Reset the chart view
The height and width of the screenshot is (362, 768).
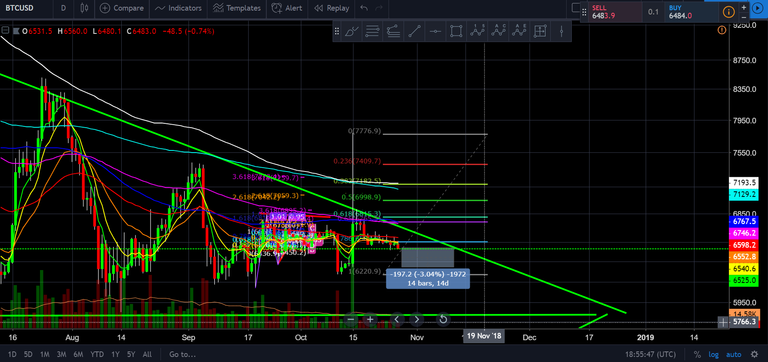pos(443,319)
